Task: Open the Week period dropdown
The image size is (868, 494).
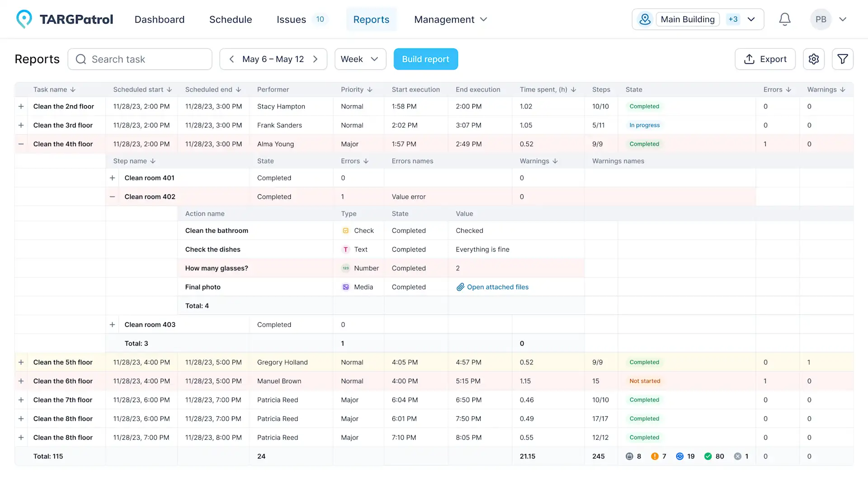Action: (360, 59)
